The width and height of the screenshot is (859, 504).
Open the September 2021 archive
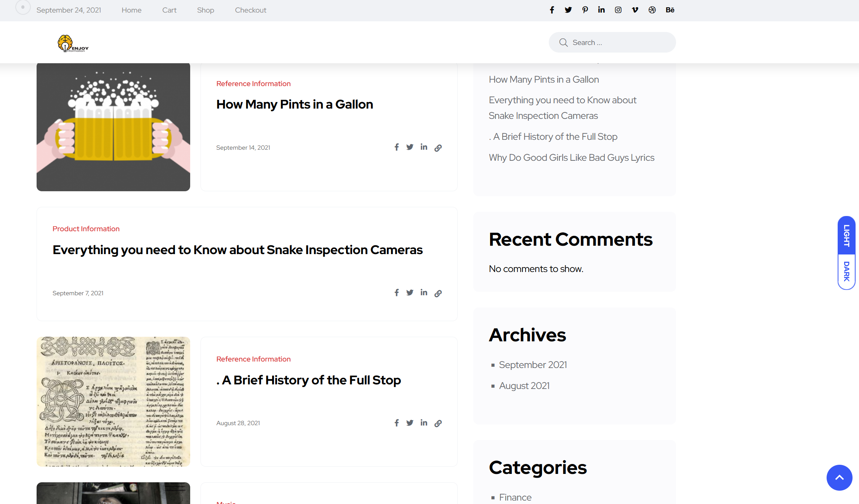533,365
